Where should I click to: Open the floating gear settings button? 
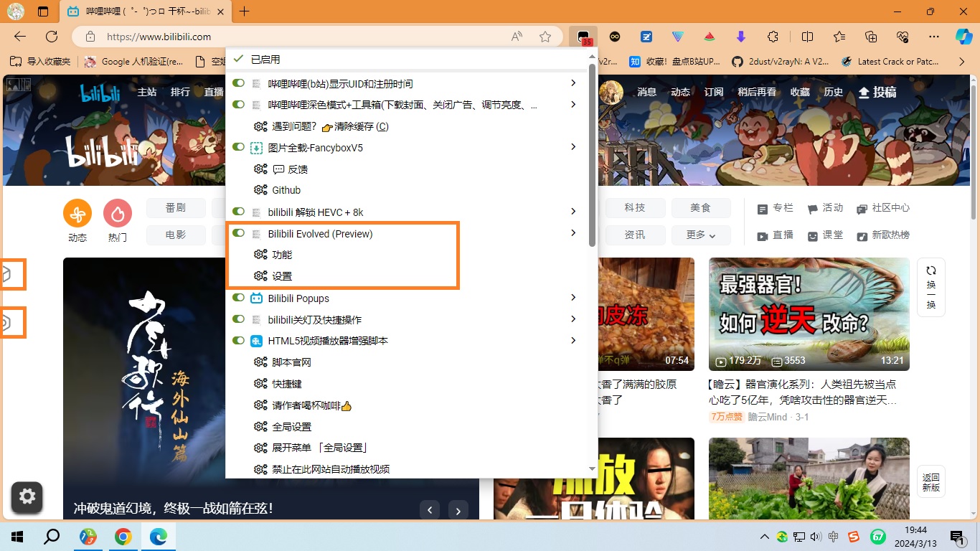point(27,496)
